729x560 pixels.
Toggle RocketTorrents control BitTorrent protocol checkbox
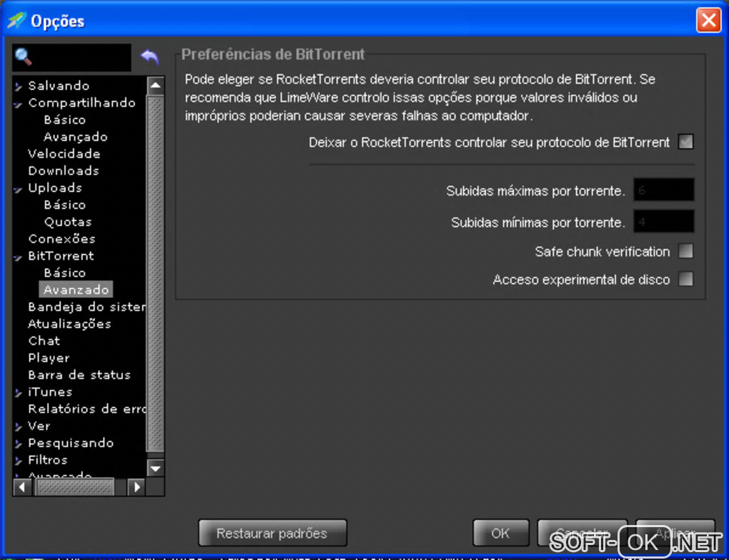coord(685,141)
